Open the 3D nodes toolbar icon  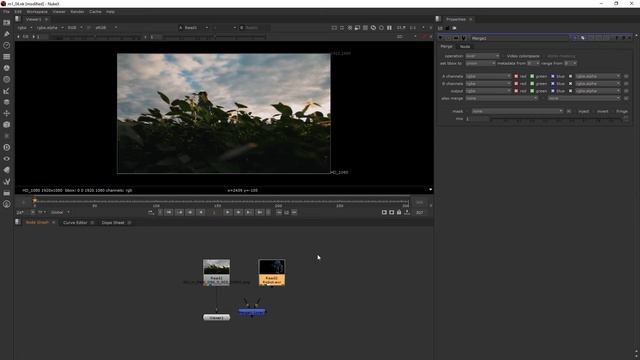click(x=7, y=124)
